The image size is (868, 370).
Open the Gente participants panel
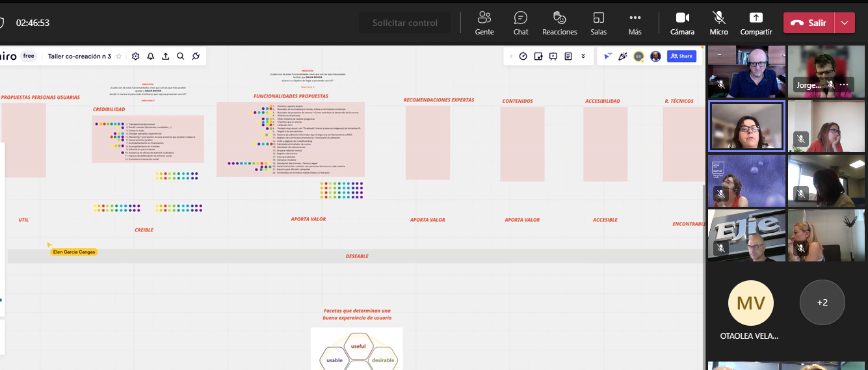(484, 23)
